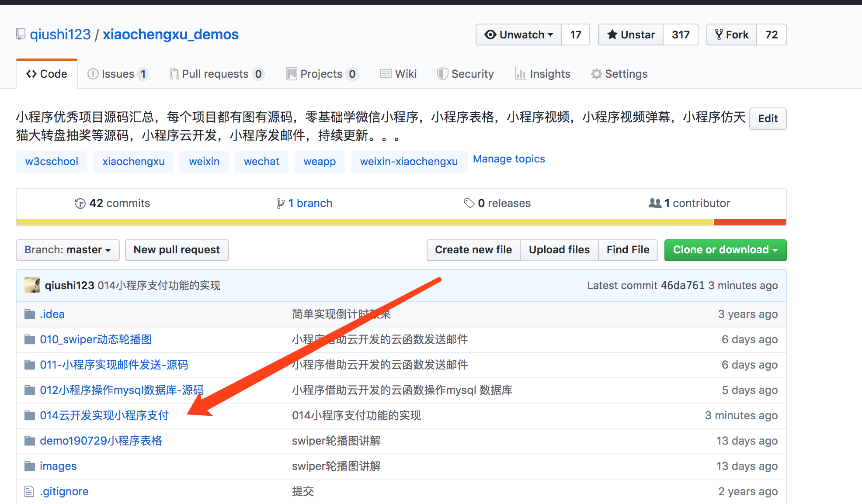
Task: Expand the Clone or download menu
Action: click(725, 250)
